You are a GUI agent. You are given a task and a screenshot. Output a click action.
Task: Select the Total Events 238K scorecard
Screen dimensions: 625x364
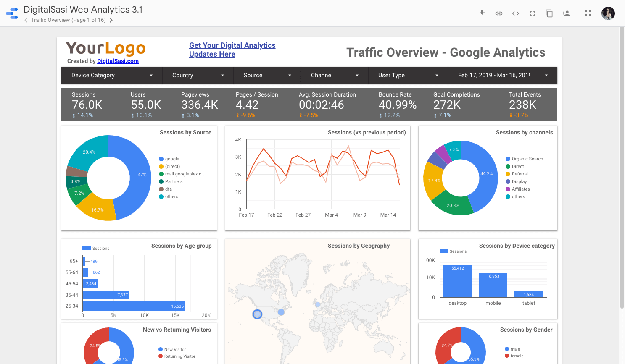point(525,105)
